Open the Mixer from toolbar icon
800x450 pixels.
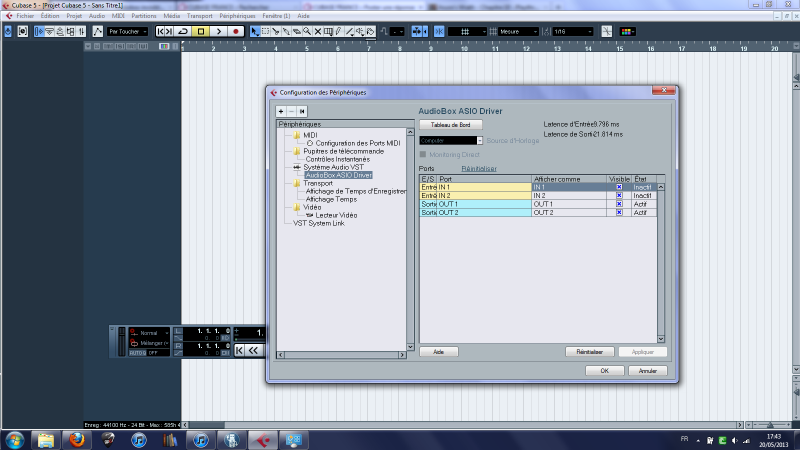coord(81,32)
